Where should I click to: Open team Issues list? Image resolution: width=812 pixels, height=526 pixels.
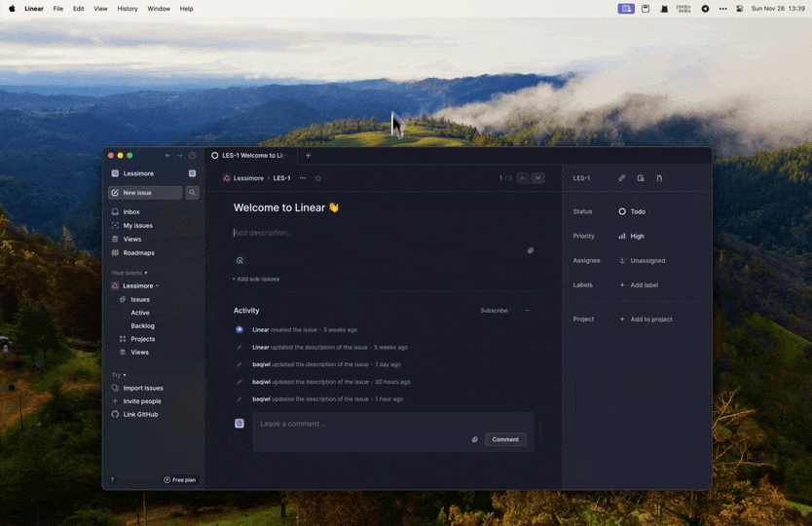140,300
